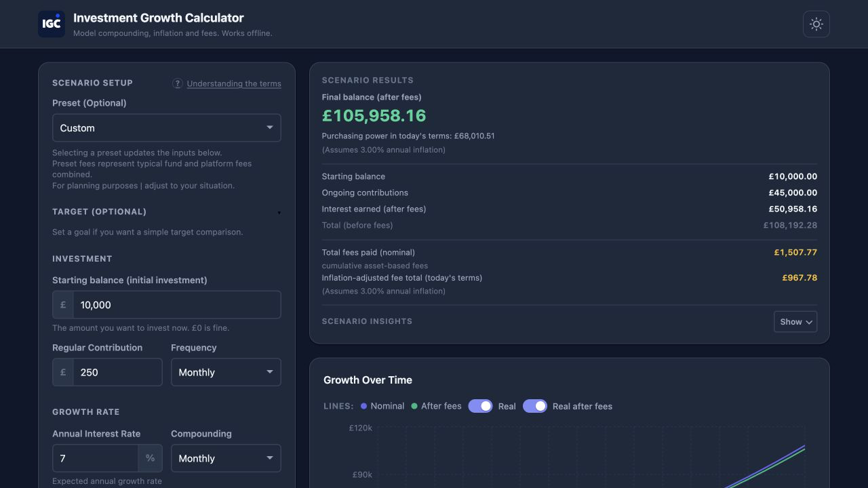Toggle the Real line switch
The image size is (868, 488).
click(x=480, y=406)
